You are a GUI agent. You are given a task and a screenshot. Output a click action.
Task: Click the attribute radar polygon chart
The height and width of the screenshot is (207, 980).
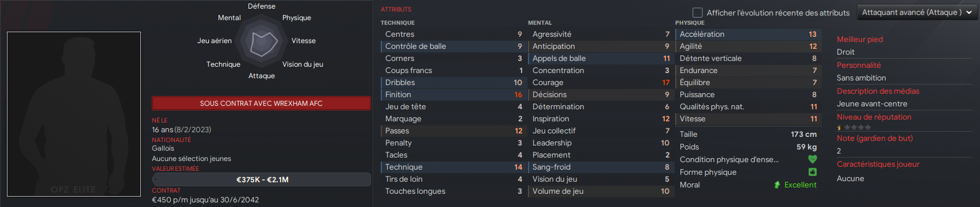click(x=261, y=41)
